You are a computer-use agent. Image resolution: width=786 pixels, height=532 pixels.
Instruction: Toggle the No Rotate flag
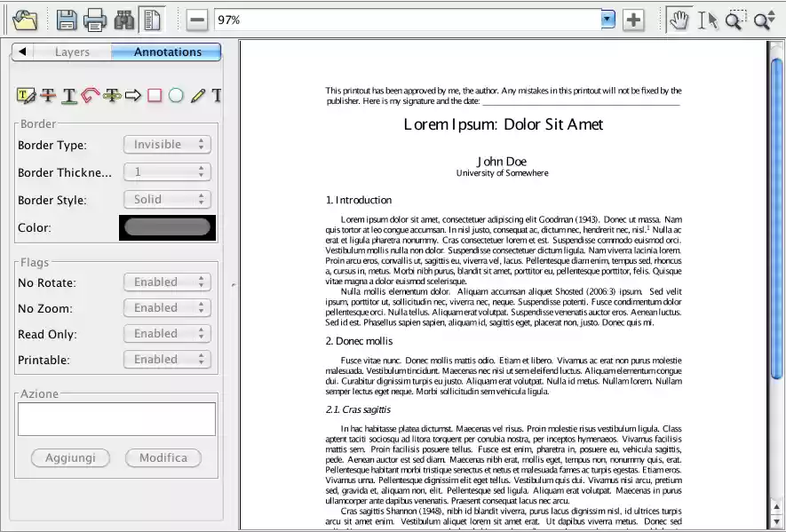point(167,282)
